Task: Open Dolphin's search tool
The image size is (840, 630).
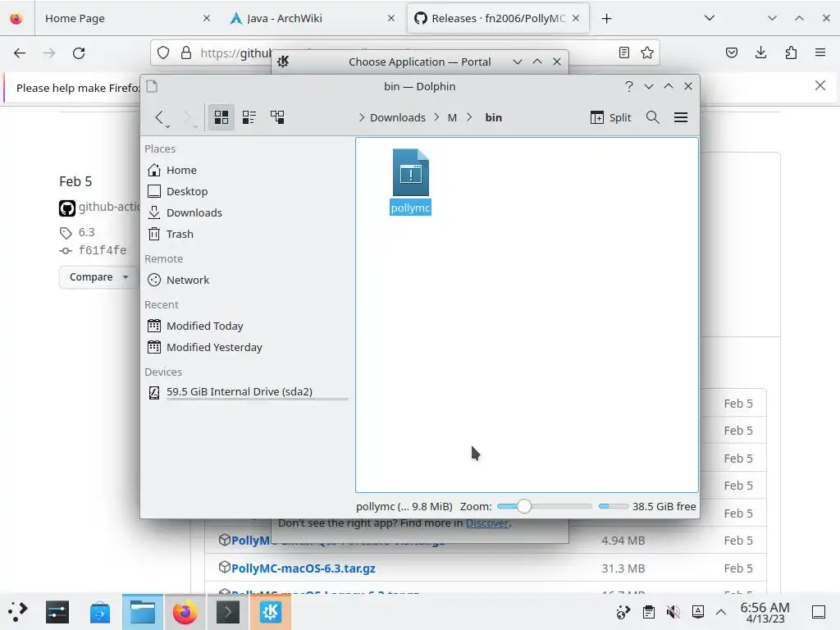Action: coord(652,117)
